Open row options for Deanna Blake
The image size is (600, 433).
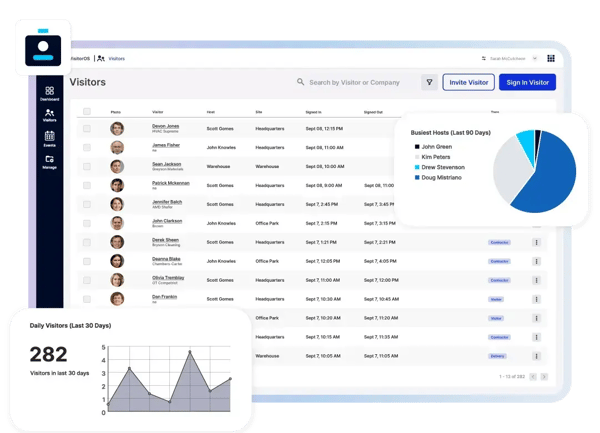coord(536,261)
